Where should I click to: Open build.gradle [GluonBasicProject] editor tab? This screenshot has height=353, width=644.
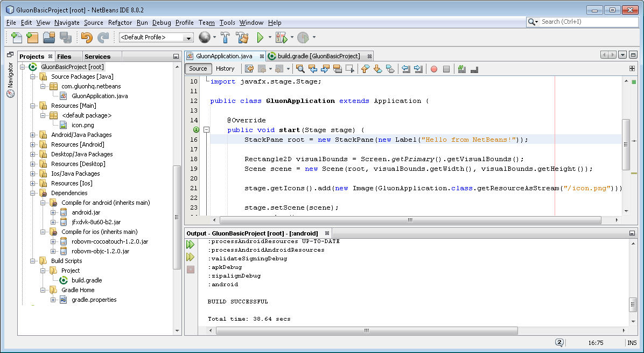(319, 56)
